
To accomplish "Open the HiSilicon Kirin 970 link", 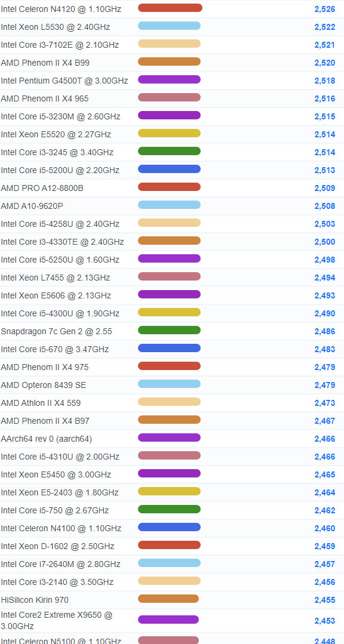I will pyautogui.click(x=35, y=600).
